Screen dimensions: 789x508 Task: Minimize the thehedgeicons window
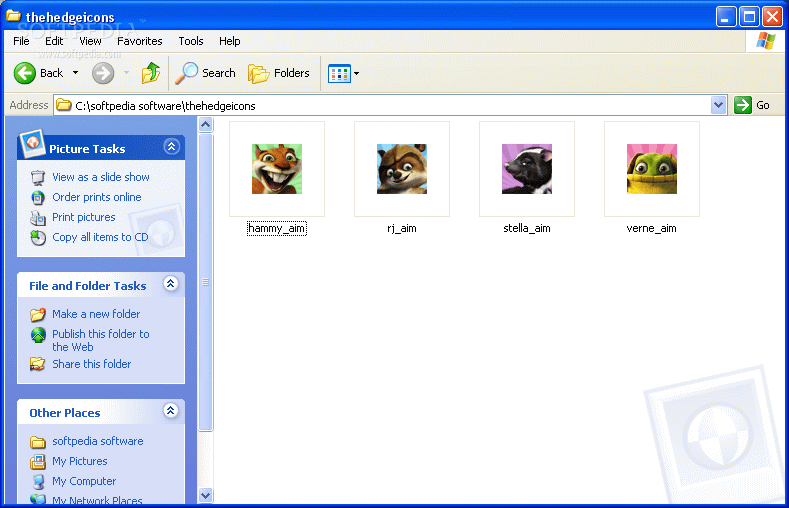pos(726,17)
